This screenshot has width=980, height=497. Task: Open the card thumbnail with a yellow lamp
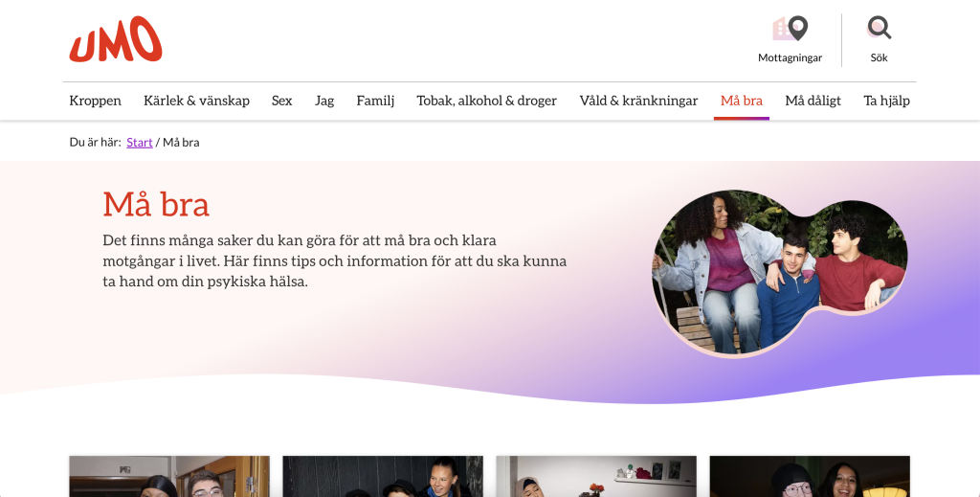coord(810,476)
